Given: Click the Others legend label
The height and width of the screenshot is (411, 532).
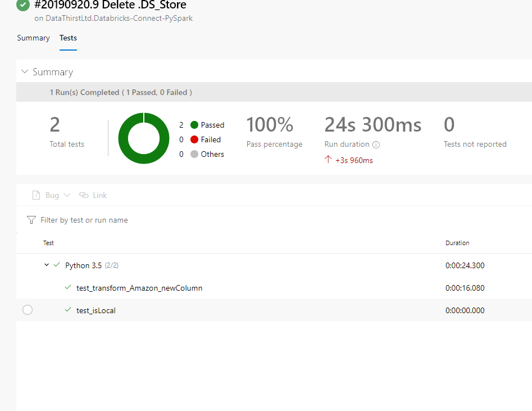Looking at the screenshot, I should [212, 154].
